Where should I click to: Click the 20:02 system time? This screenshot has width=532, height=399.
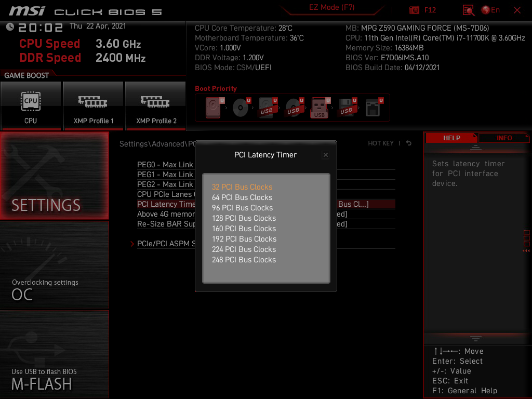coord(41,28)
